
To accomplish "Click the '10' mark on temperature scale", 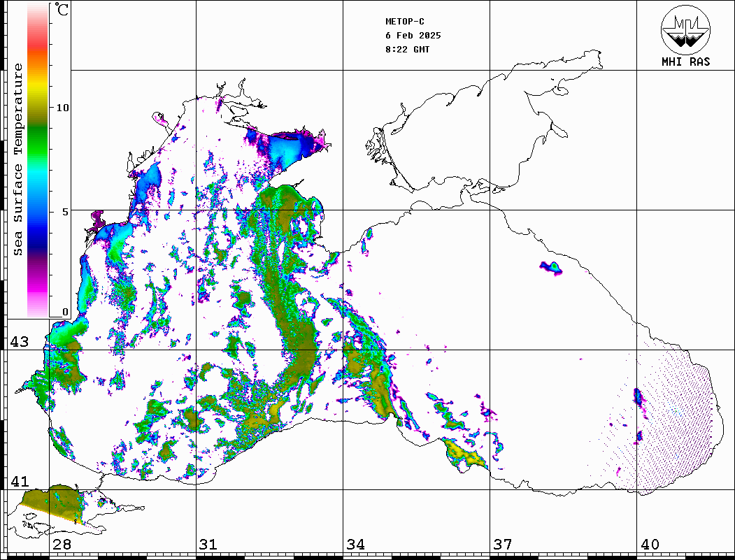I will click(x=62, y=108).
